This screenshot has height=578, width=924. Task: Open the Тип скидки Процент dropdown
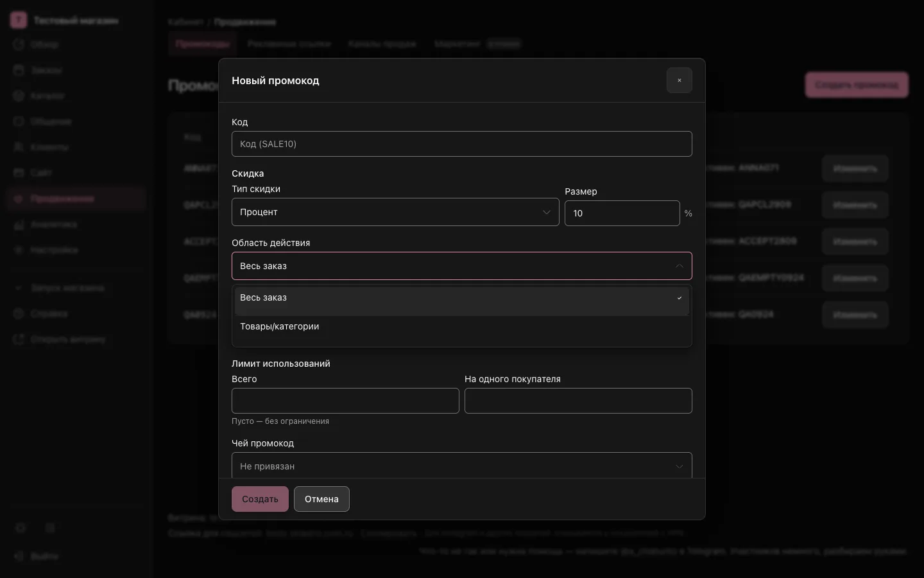(x=395, y=212)
